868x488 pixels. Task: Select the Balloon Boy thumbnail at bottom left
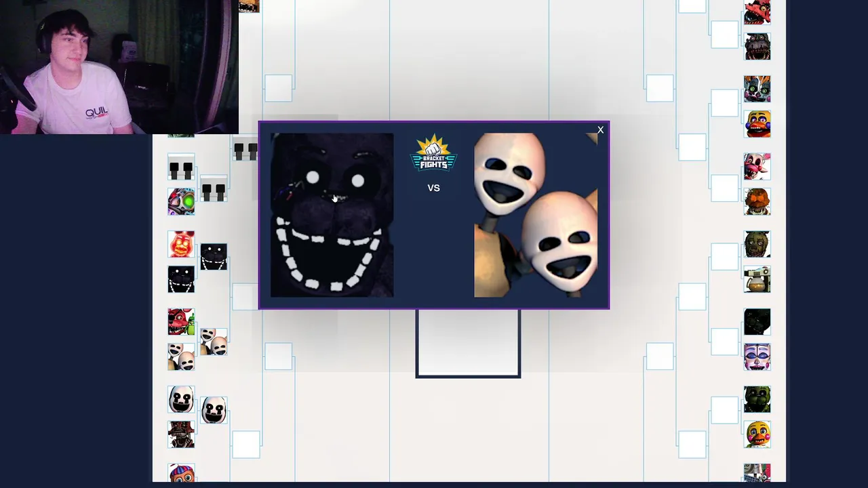coord(181,473)
